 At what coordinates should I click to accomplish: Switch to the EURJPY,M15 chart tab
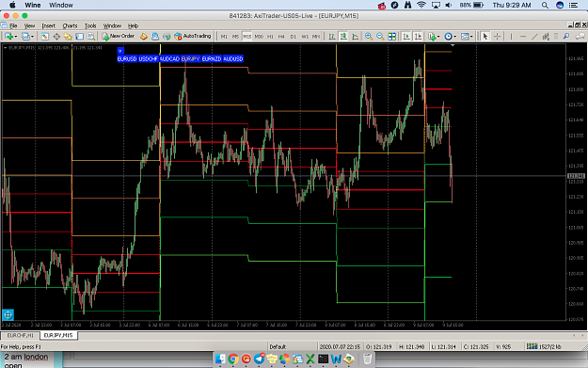(x=58, y=335)
